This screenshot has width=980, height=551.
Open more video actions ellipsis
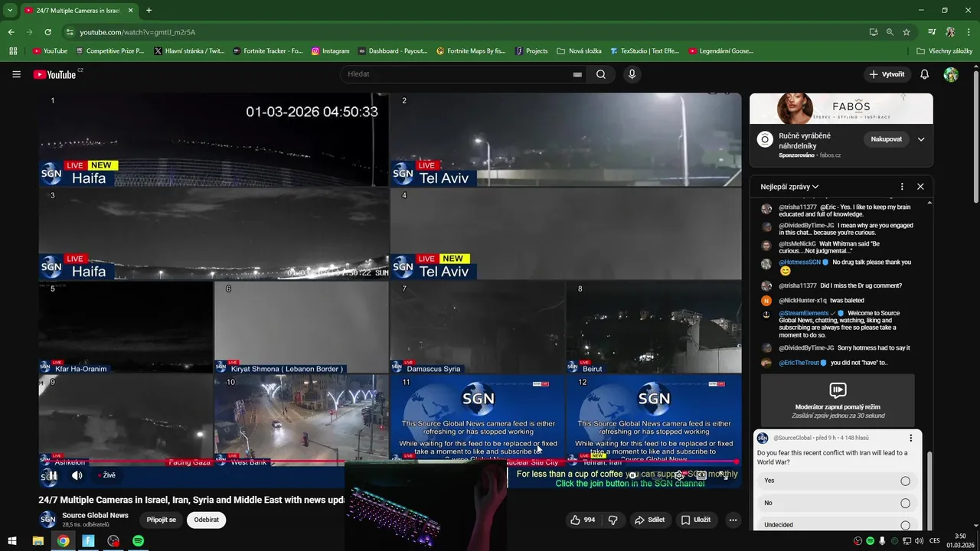point(733,520)
